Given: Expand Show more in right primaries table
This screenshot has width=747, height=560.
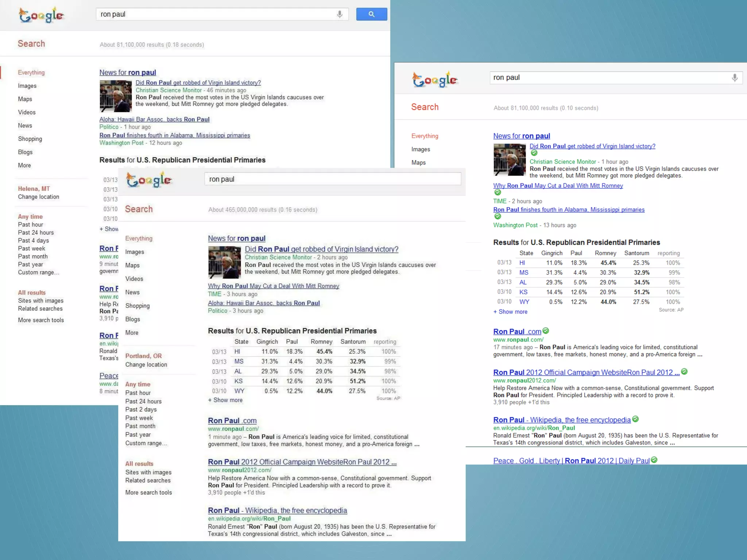Looking at the screenshot, I should click(x=510, y=312).
